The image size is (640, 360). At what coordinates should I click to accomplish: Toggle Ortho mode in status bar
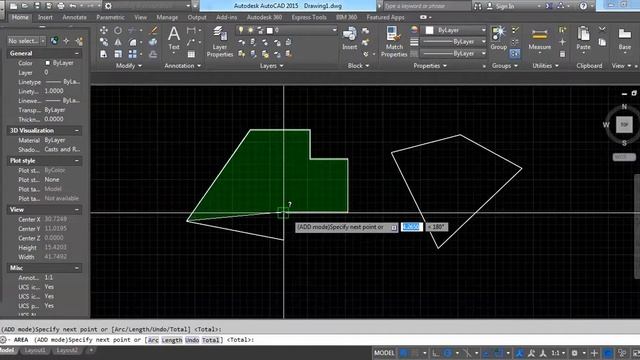pos(436,353)
